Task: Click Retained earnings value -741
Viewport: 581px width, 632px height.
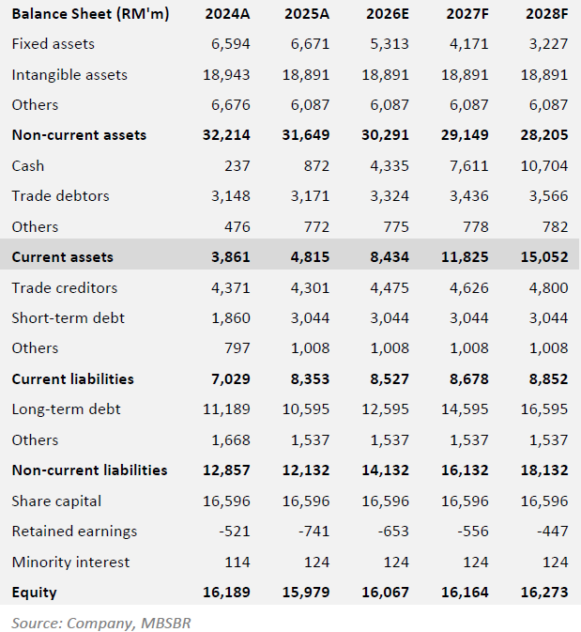Action: (x=314, y=531)
